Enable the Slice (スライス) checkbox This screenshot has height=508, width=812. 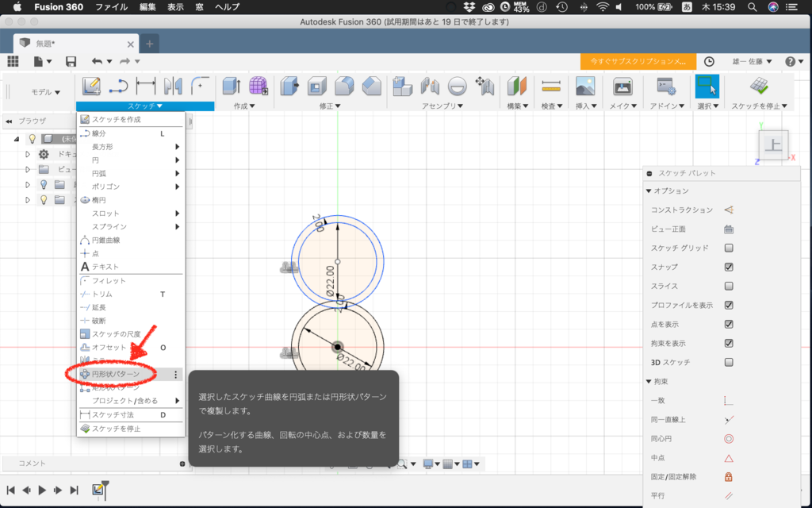(x=729, y=286)
